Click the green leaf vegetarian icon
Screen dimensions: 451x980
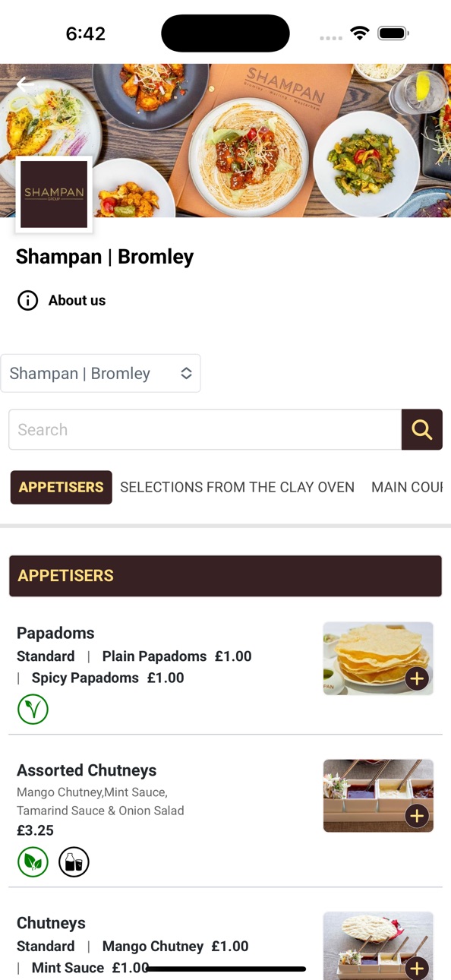(x=33, y=862)
